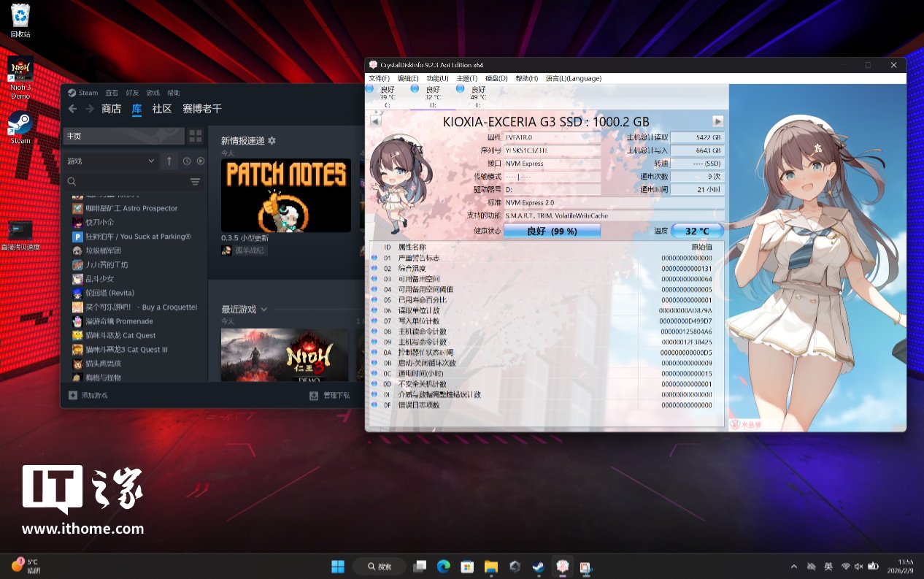Viewport: 924px width, 579px height.
Task: Click the gear icon beside 新情报速递
Action: tap(272, 140)
